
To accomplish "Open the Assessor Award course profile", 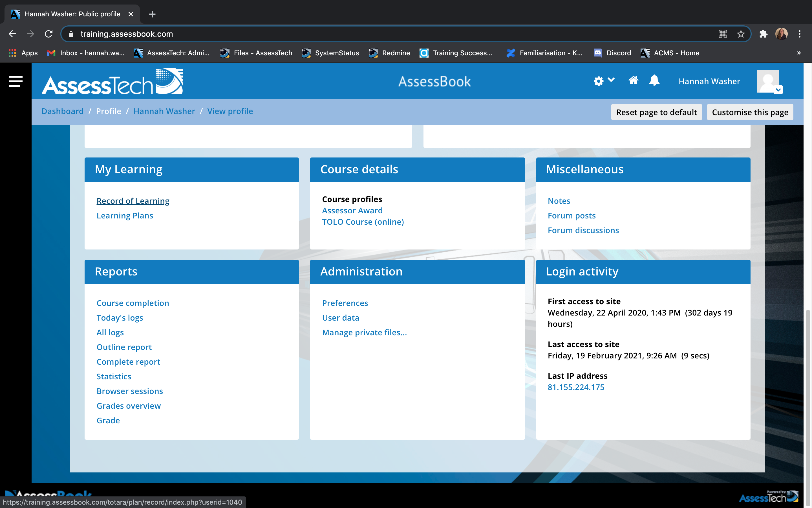I will pyautogui.click(x=352, y=211).
